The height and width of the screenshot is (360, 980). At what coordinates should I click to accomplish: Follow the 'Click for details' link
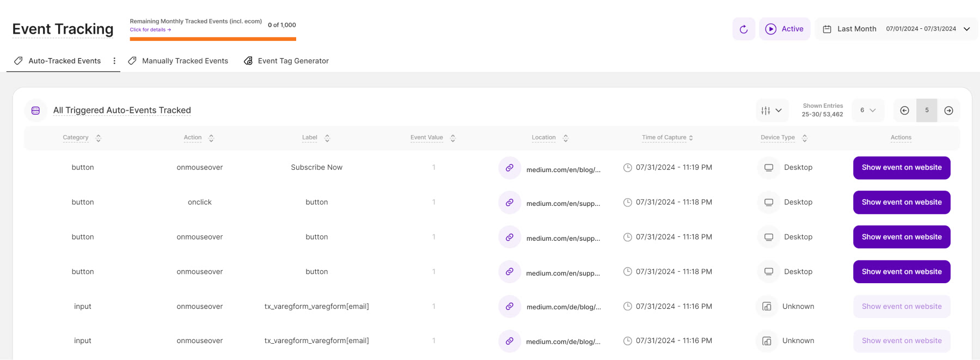(150, 30)
